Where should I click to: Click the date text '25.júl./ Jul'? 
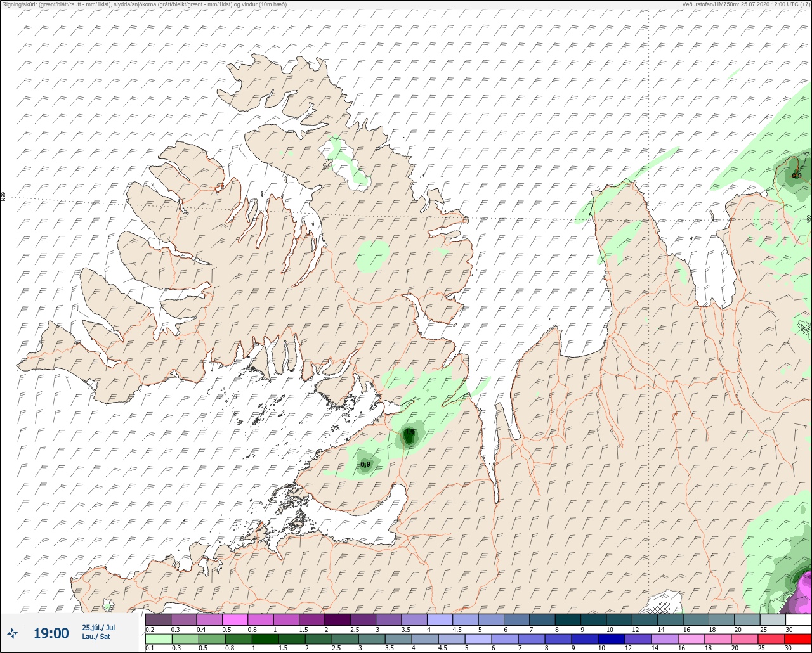[x=98, y=628]
